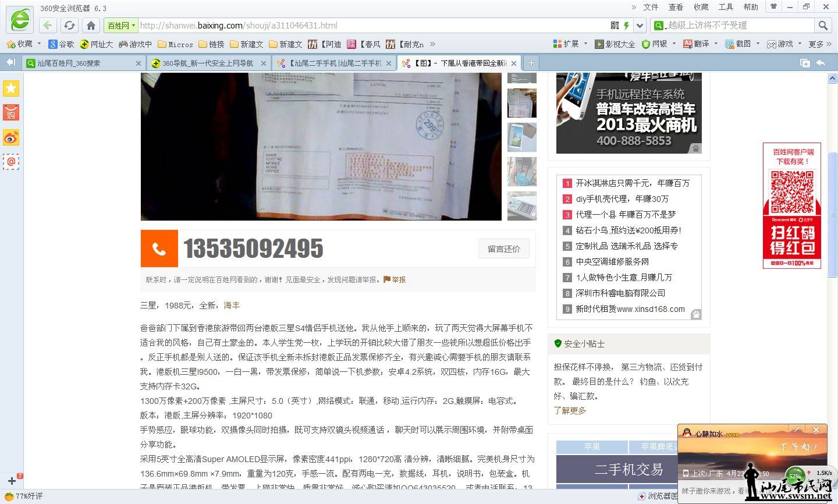Open the 截图 screenshot tool

coord(738,44)
